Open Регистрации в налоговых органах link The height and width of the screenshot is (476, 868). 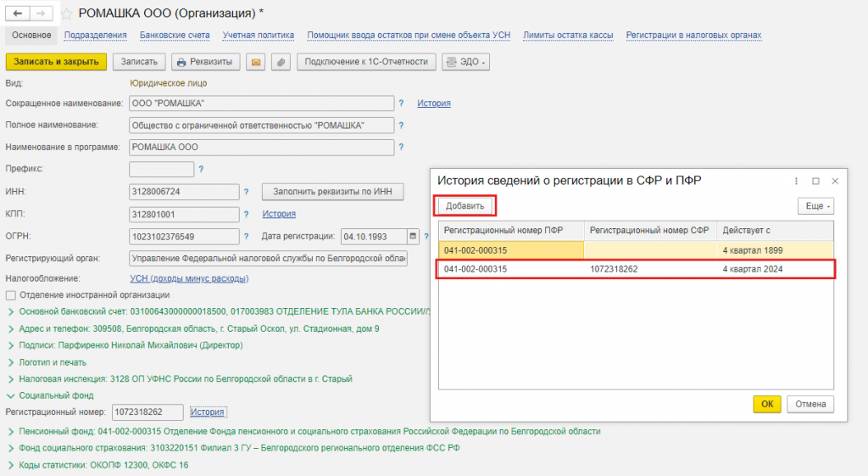[x=693, y=36]
